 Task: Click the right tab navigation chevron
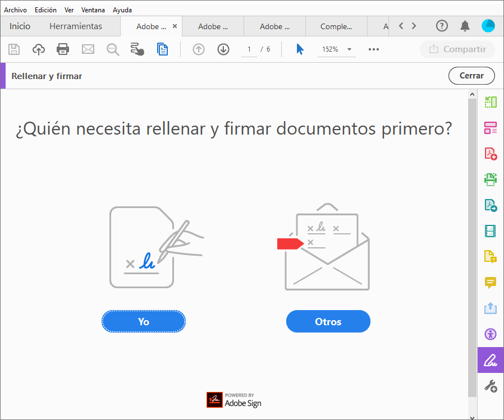click(x=414, y=25)
